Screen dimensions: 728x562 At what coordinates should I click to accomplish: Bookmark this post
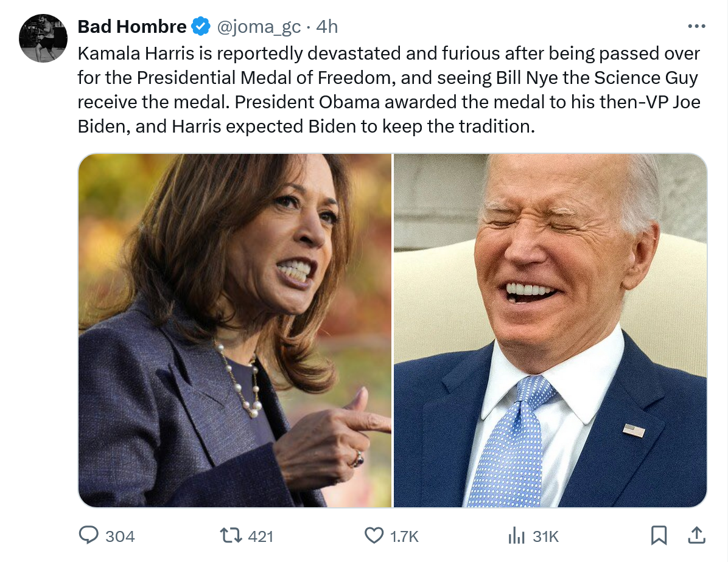(x=659, y=535)
